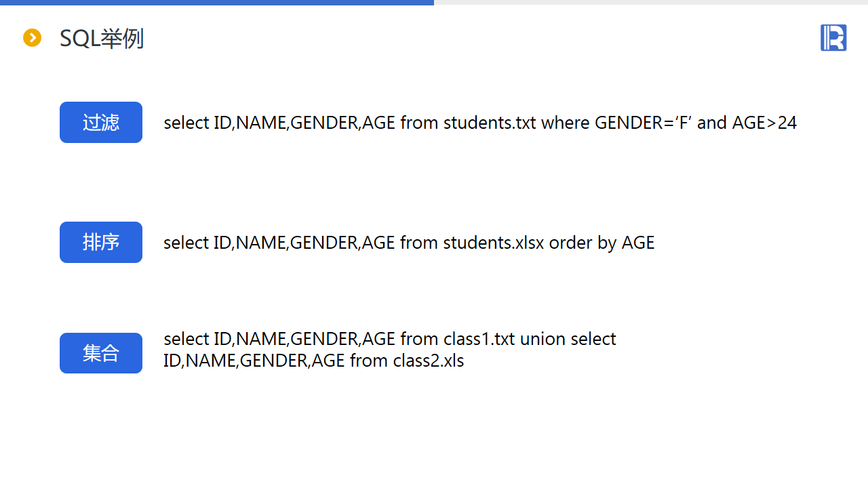
Task: Click the students.txt filename in filter query
Action: click(x=490, y=123)
